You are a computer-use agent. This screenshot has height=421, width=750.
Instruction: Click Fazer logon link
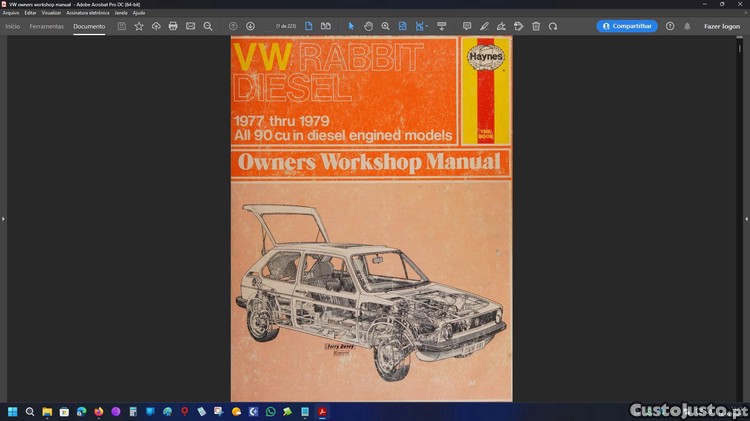pyautogui.click(x=722, y=26)
